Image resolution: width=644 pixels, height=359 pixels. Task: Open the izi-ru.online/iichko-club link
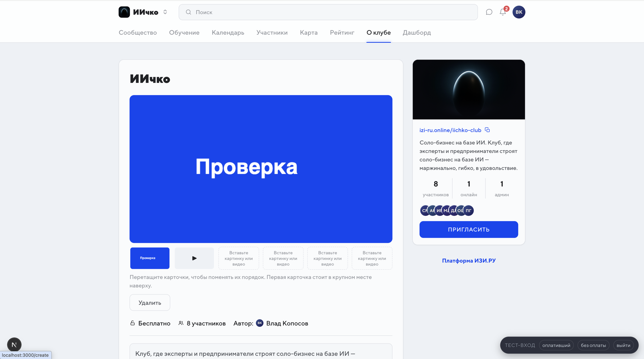(450, 130)
